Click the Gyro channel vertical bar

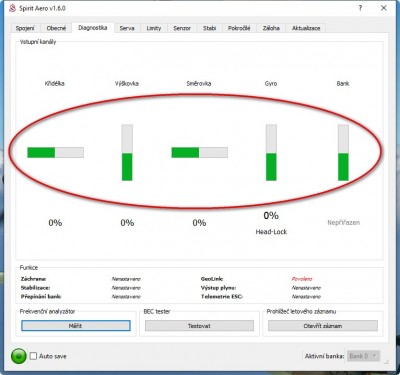(271, 153)
